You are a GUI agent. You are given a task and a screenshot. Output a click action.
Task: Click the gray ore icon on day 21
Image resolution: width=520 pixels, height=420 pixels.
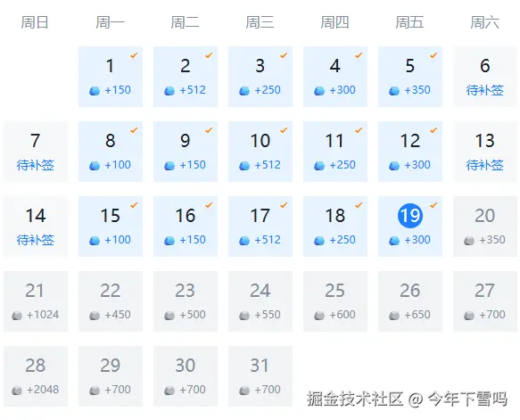17,316
